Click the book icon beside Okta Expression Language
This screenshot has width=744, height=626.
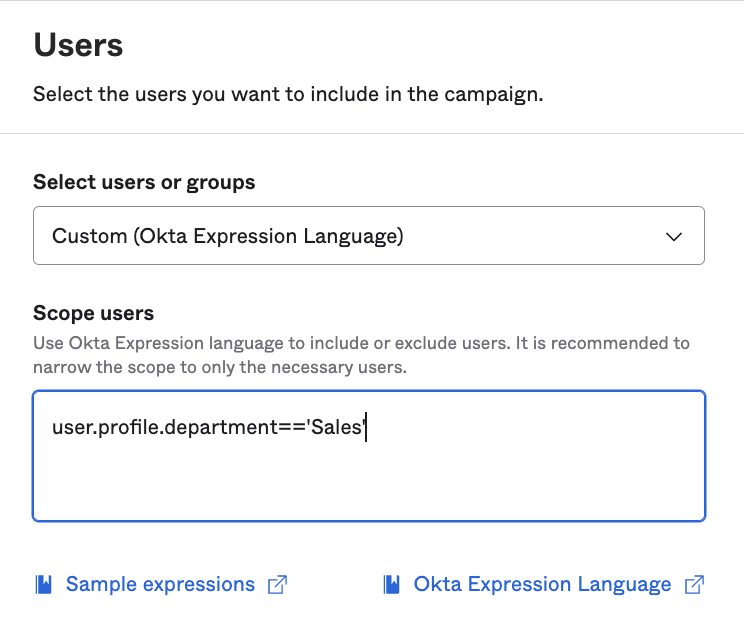(x=391, y=584)
